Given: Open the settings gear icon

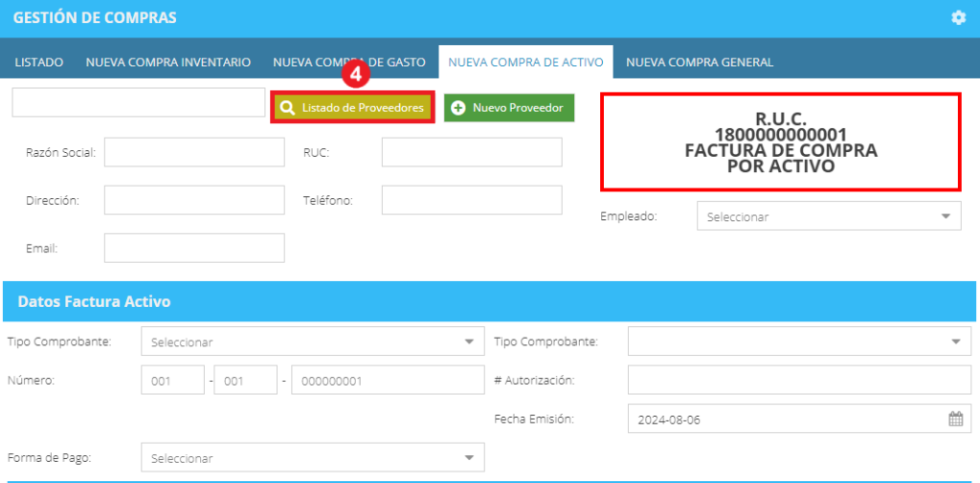Looking at the screenshot, I should pos(958,18).
